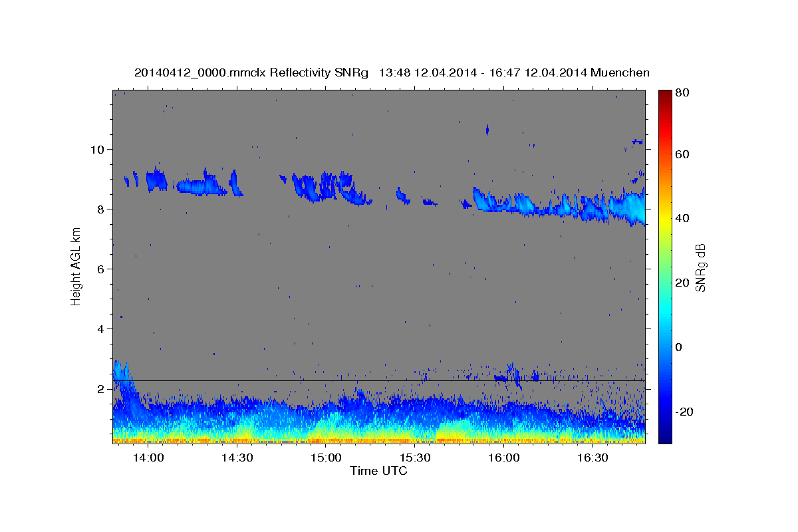Click the 16:00 time tick label

coord(503,458)
